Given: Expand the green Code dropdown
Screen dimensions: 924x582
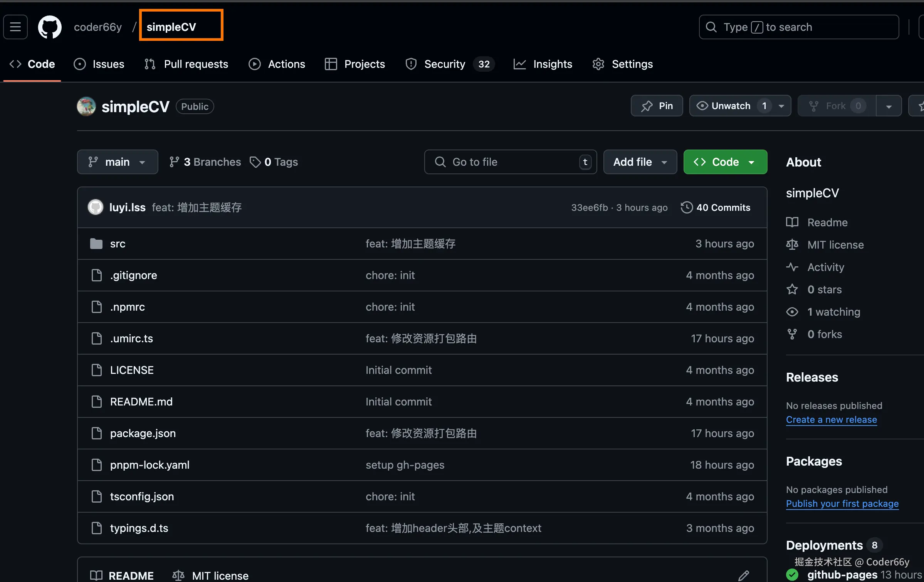Looking at the screenshot, I should point(725,162).
